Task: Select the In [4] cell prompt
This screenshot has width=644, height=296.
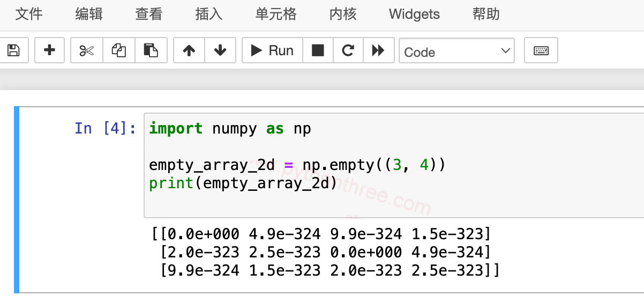Action: (105, 128)
